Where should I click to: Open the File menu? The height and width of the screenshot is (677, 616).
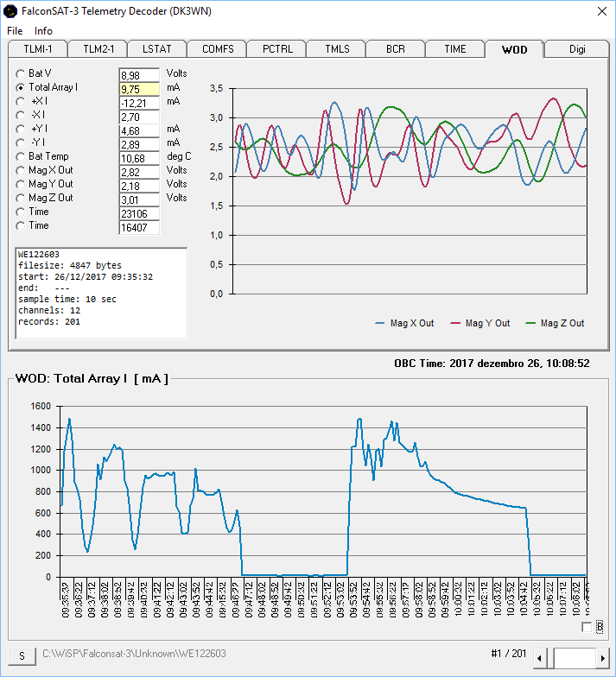pos(15,31)
